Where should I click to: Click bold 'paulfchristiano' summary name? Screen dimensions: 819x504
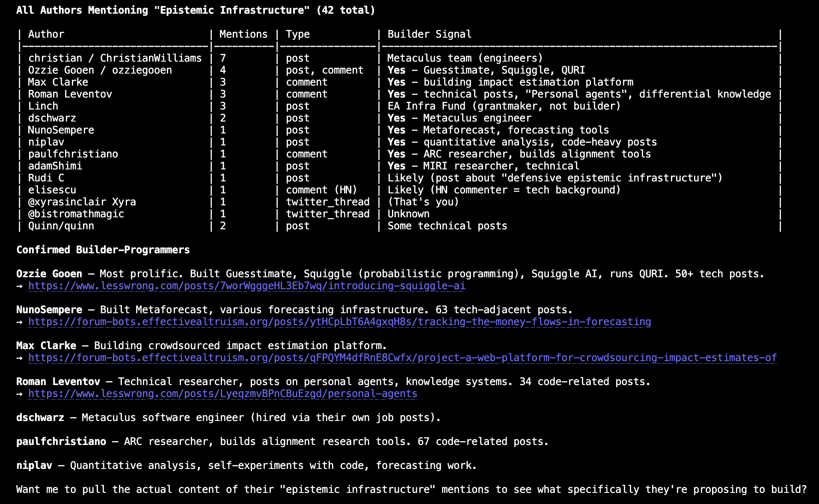tap(61, 442)
